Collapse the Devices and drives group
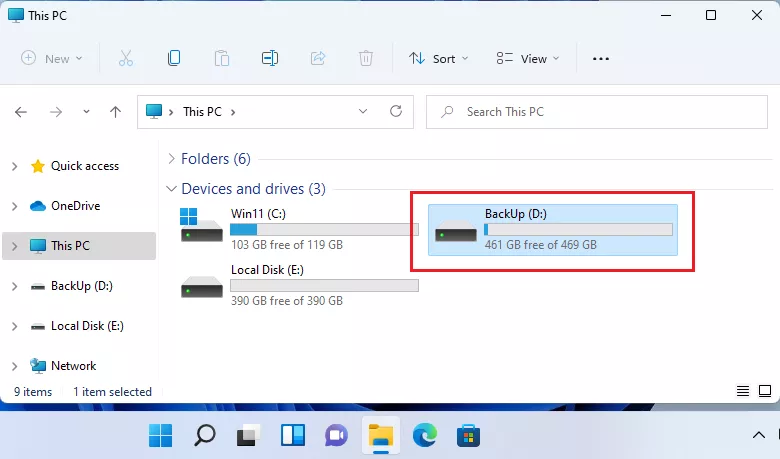Viewport: 780px width, 459px height. pyautogui.click(x=171, y=189)
